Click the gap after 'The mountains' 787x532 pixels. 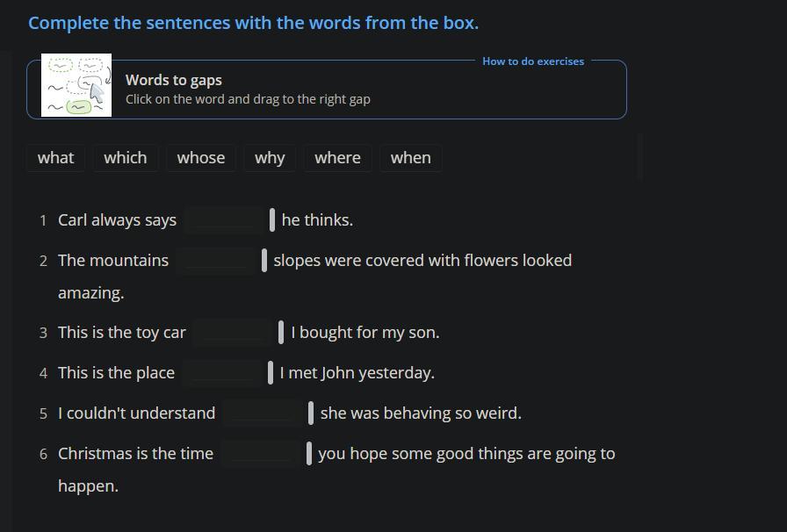(x=216, y=261)
